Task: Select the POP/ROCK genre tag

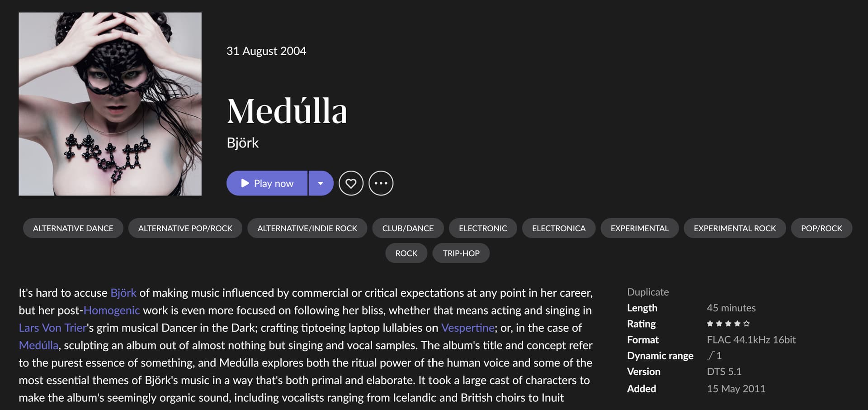Action: (x=821, y=228)
